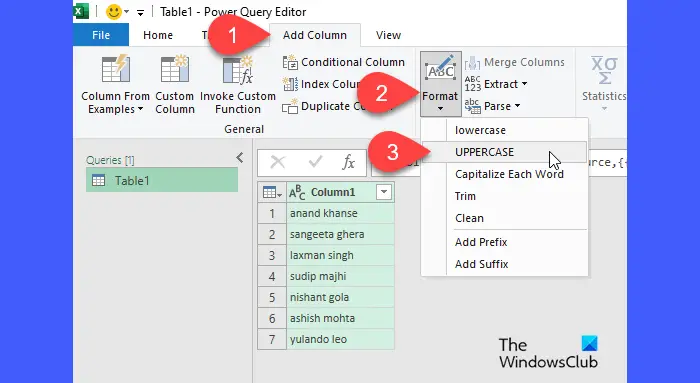The width and height of the screenshot is (700, 383).
Task: Choose UPPERCASE from the Format menu
Action: [x=504, y=152]
